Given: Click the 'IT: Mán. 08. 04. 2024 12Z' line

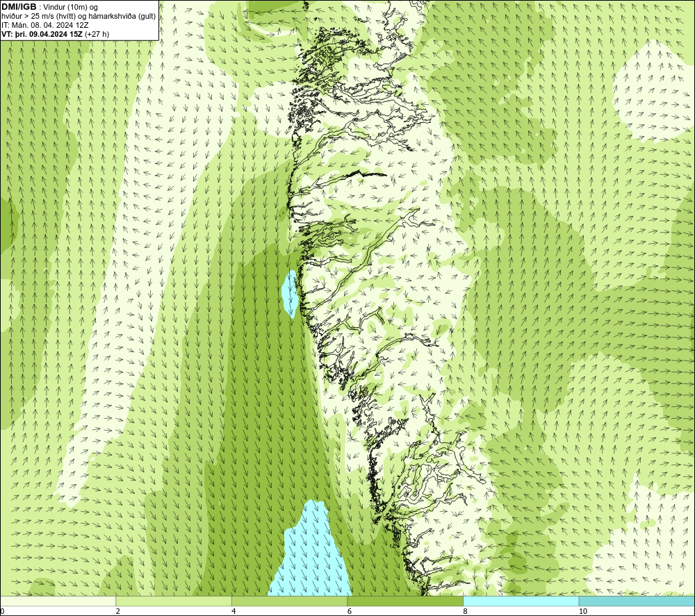Looking at the screenshot, I should click(44, 25).
